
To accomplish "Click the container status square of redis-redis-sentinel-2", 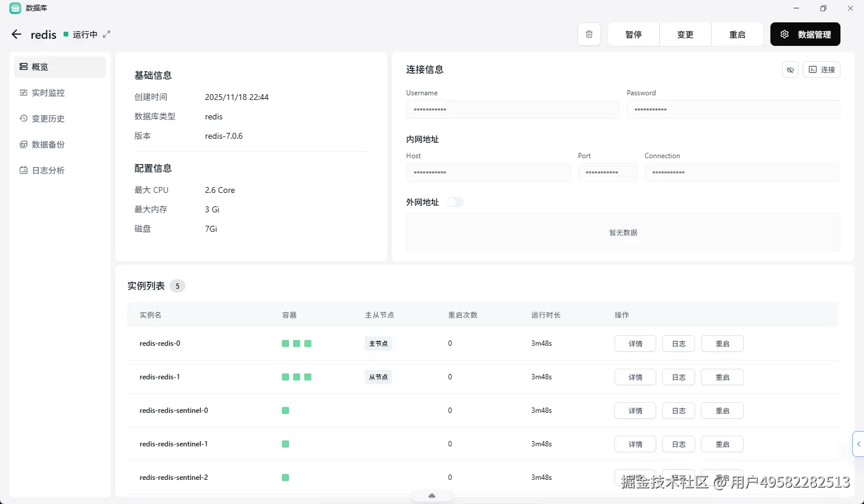I will point(285,478).
